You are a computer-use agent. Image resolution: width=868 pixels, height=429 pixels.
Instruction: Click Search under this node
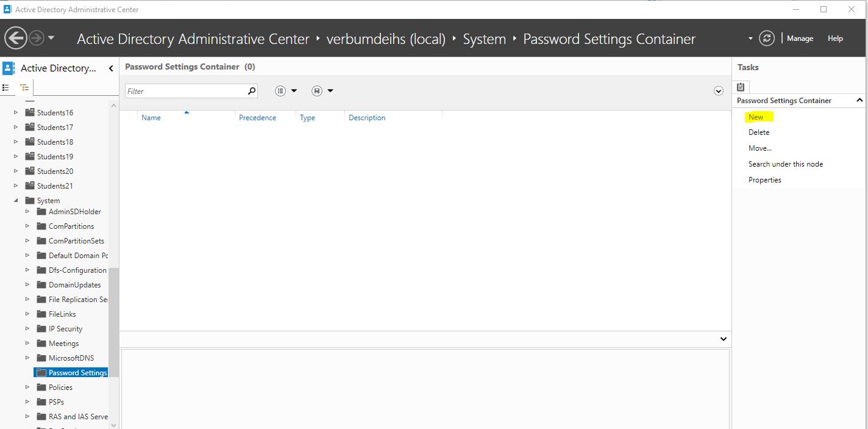(786, 164)
